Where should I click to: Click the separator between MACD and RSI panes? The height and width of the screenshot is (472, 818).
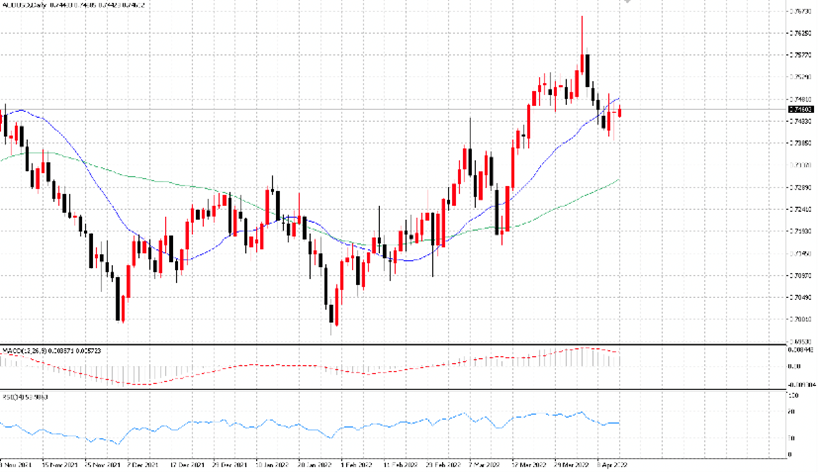click(393, 390)
